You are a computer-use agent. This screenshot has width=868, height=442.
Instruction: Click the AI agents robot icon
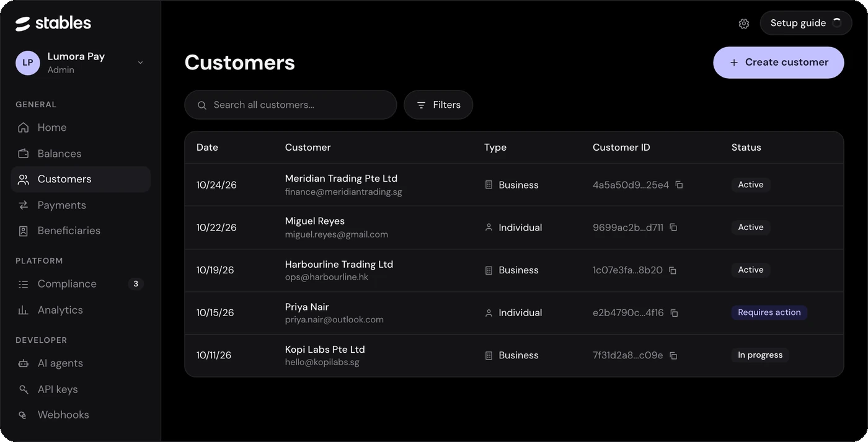[24, 363]
